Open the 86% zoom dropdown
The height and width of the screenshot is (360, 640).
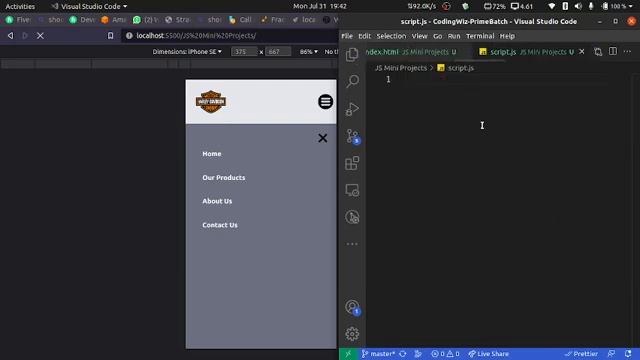[309, 52]
